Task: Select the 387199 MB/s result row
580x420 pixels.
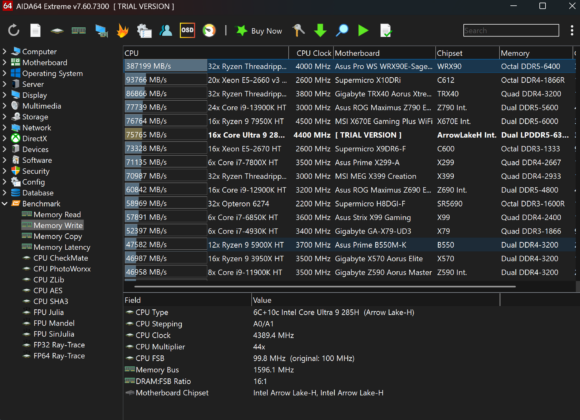Action: 349,66
